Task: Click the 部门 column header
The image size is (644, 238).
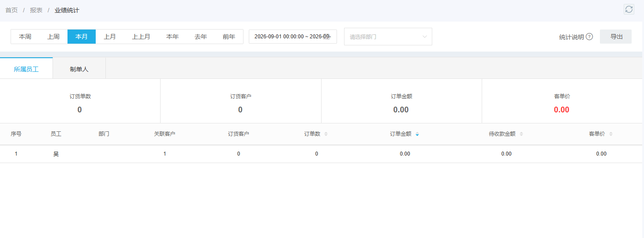Action: (104, 134)
